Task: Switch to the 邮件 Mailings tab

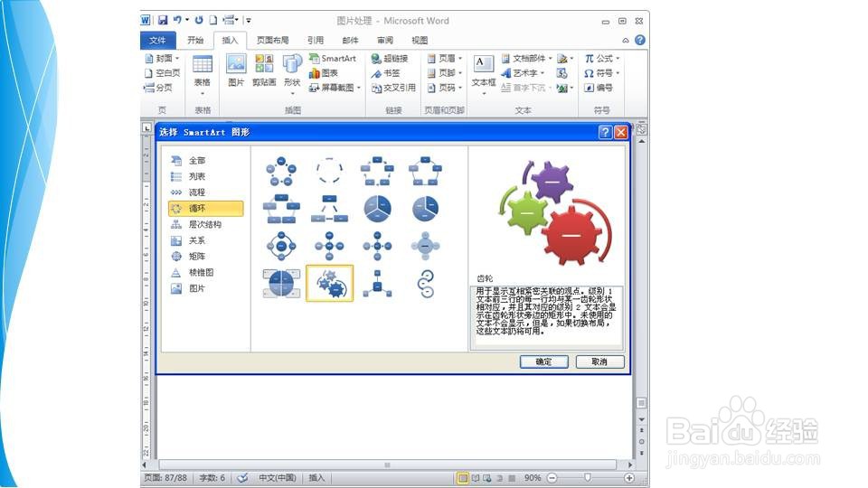Action: (x=351, y=40)
